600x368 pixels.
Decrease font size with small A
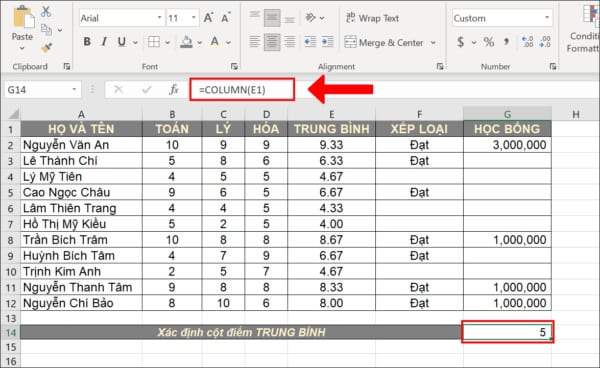226,18
